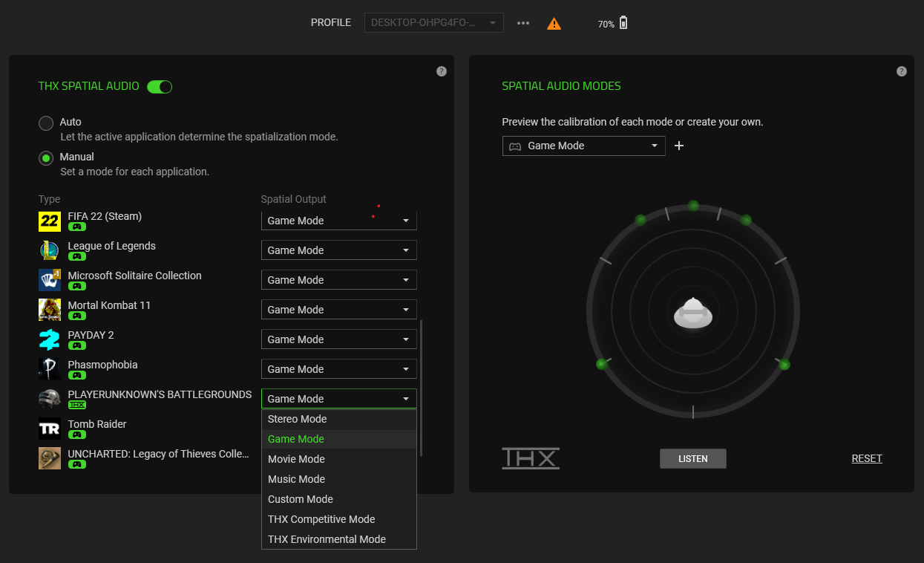Click the lower-right green speaker dot
924x563 pixels.
point(784,364)
